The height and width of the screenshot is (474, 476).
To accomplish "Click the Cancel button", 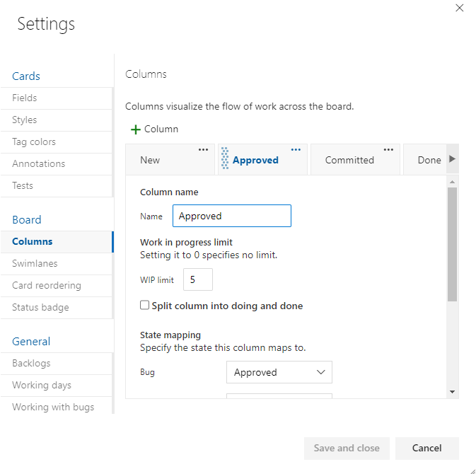I will click(426, 449).
